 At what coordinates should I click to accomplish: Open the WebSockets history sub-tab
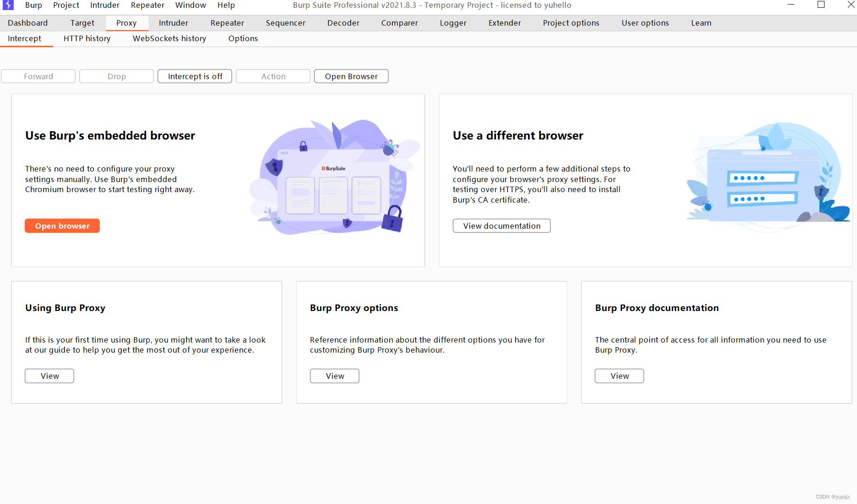pos(169,38)
